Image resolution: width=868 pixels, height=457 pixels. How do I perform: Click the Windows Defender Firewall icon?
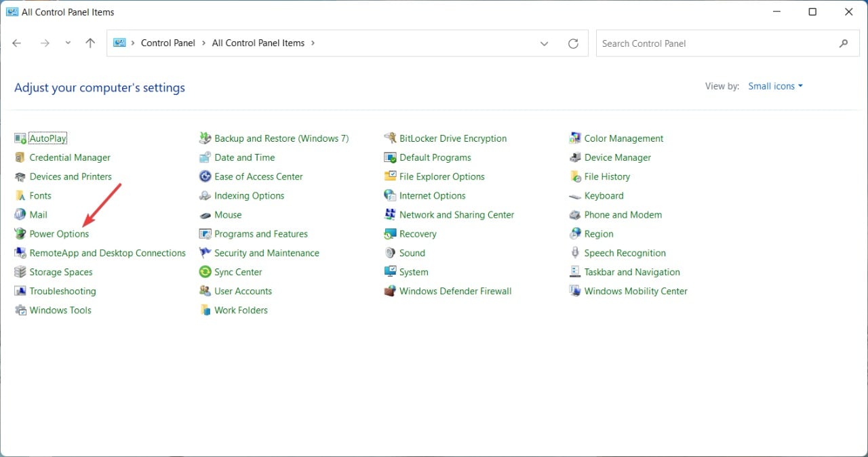pyautogui.click(x=390, y=291)
